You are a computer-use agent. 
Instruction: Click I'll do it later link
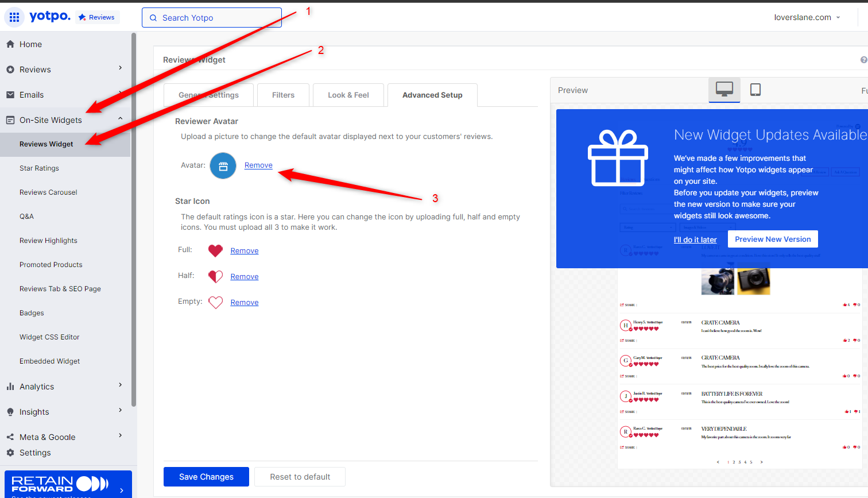(x=695, y=240)
